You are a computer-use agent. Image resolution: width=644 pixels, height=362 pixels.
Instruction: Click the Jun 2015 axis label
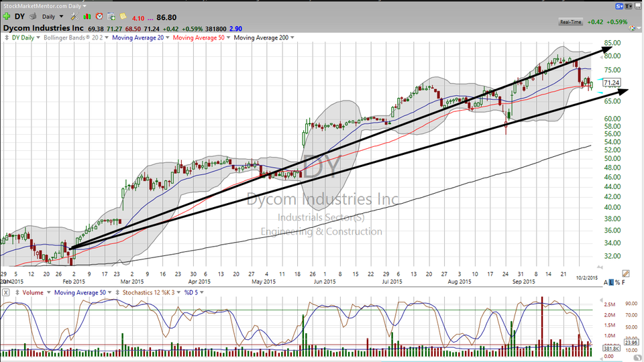point(325,282)
